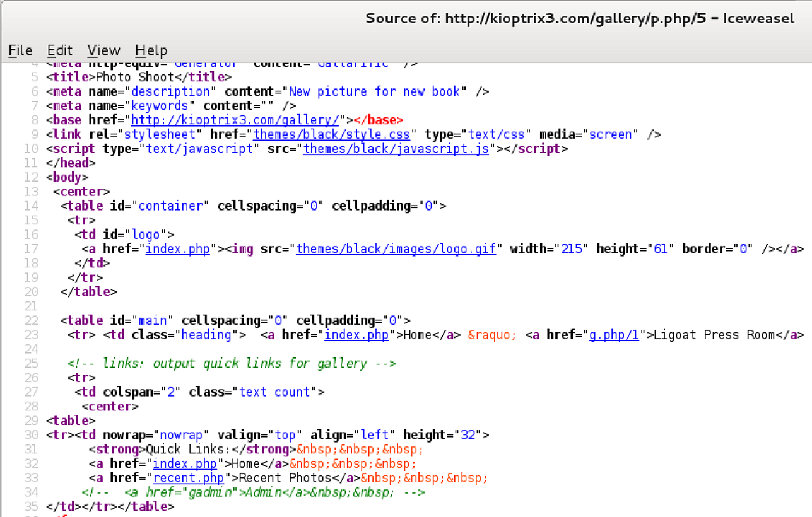The height and width of the screenshot is (517, 812).
Task: Click the "Source of:" window title bar
Action: tap(580, 18)
